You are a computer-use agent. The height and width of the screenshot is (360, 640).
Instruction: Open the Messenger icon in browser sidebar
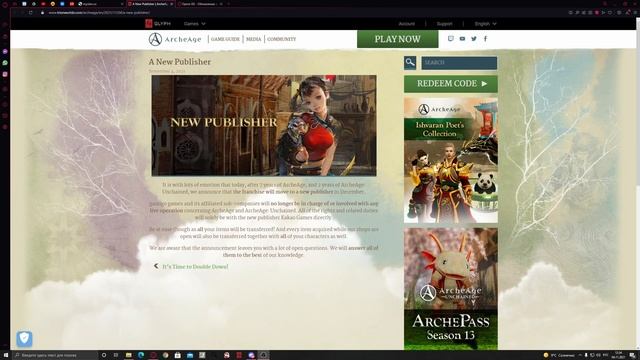point(5,52)
